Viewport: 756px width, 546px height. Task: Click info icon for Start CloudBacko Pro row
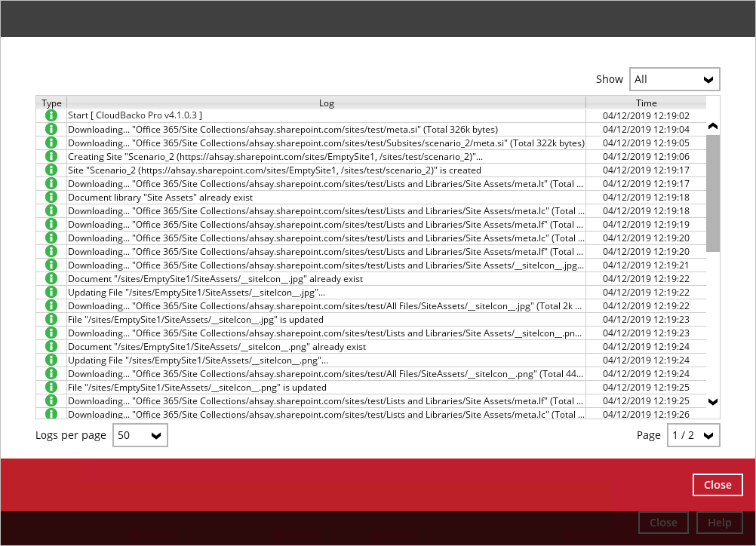[51, 115]
